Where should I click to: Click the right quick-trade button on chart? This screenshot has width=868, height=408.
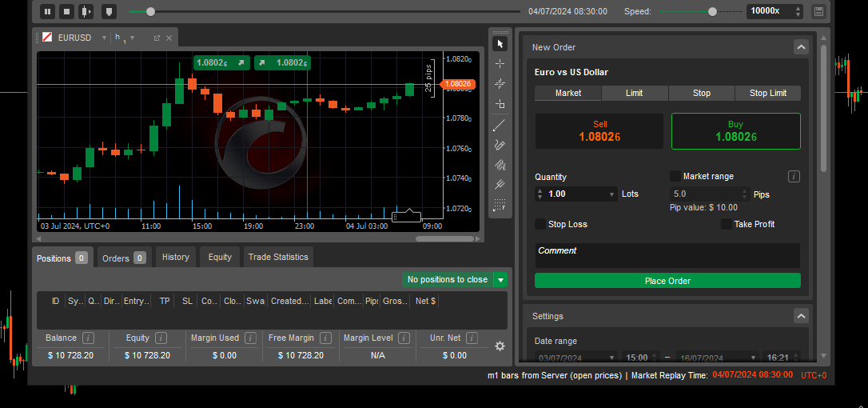(x=282, y=62)
